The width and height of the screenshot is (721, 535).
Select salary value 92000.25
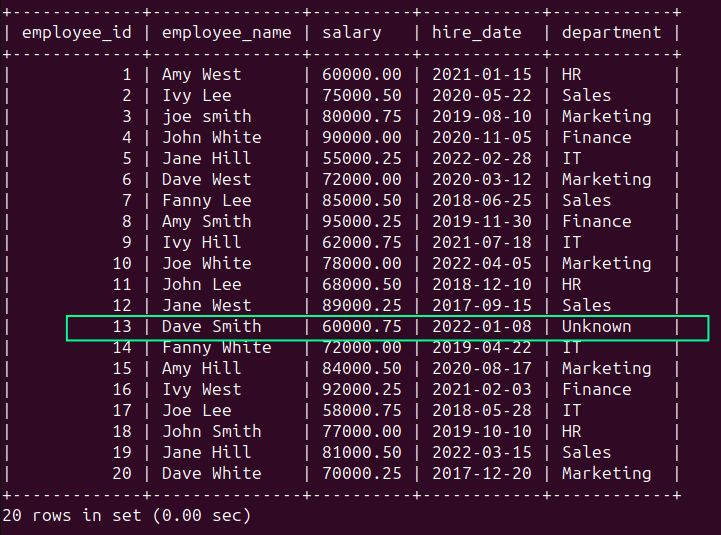(x=361, y=389)
